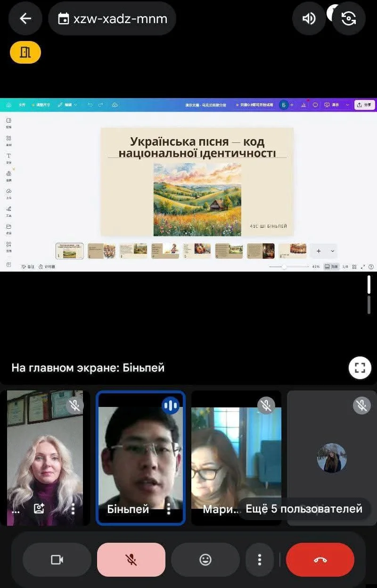Viewport: 377px width, 588px height.
Task: Tap the yellow door icon
Action: coord(25,52)
